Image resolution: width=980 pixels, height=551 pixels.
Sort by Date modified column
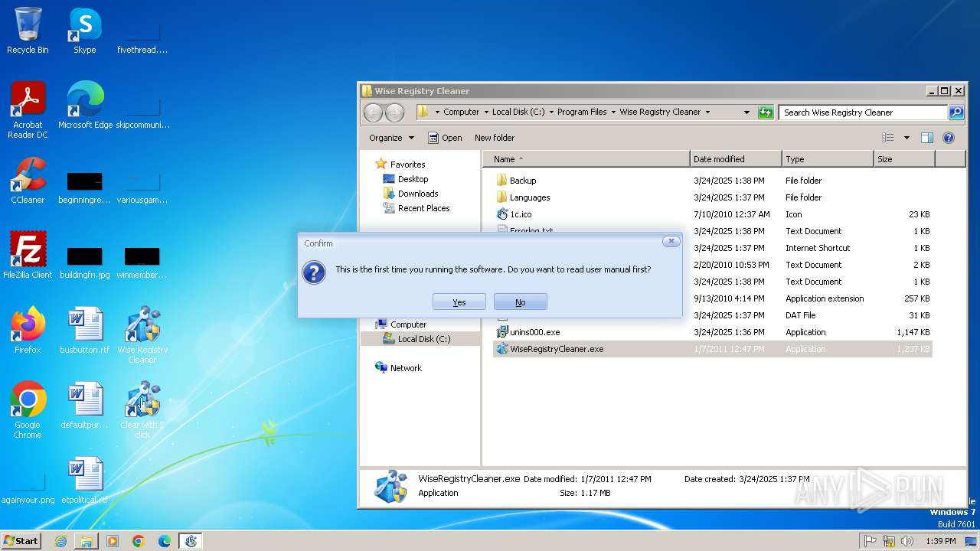[736, 159]
